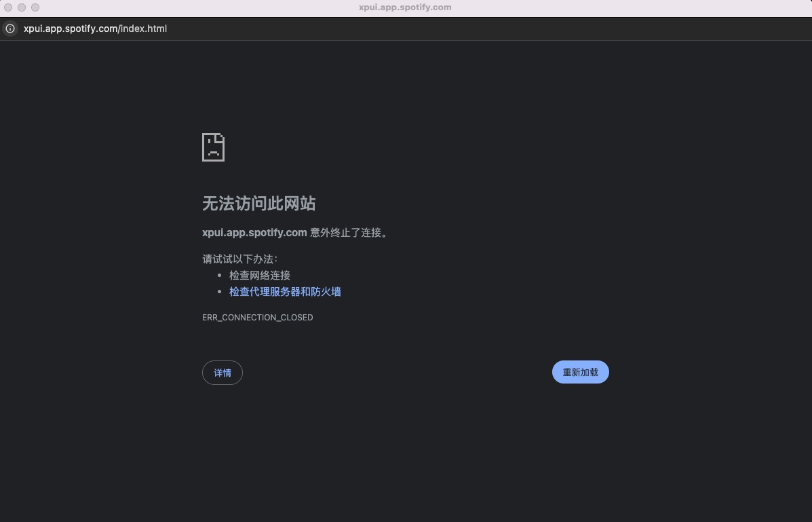Click the 意外终止了连接 message line
812x522 pixels.
point(296,233)
